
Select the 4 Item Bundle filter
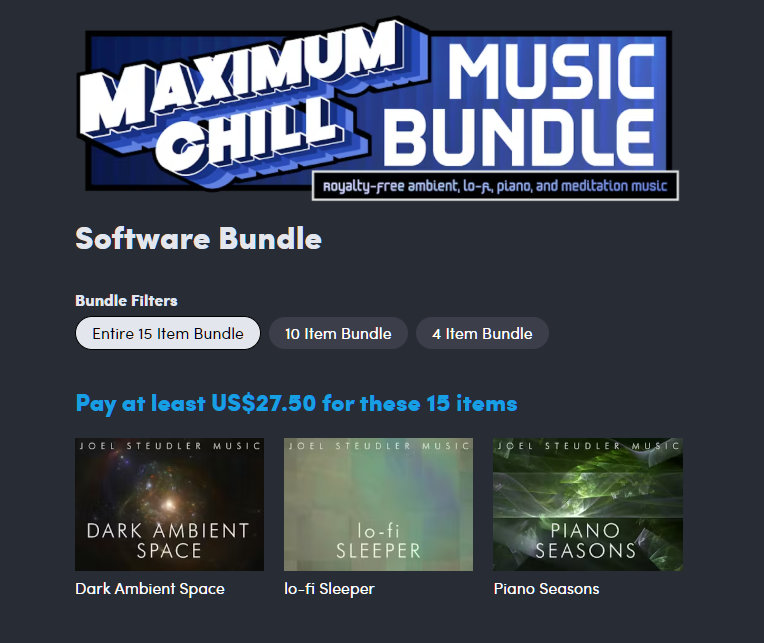click(x=482, y=333)
